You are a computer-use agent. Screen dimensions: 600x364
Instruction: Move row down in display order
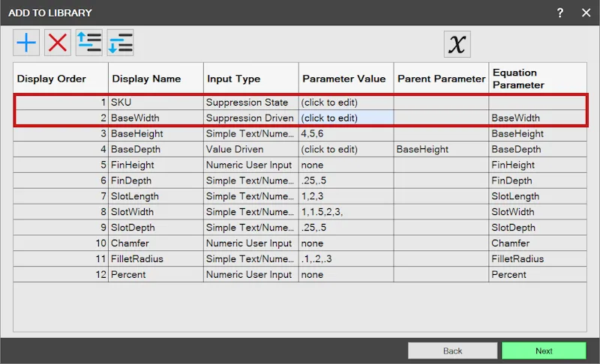(120, 43)
